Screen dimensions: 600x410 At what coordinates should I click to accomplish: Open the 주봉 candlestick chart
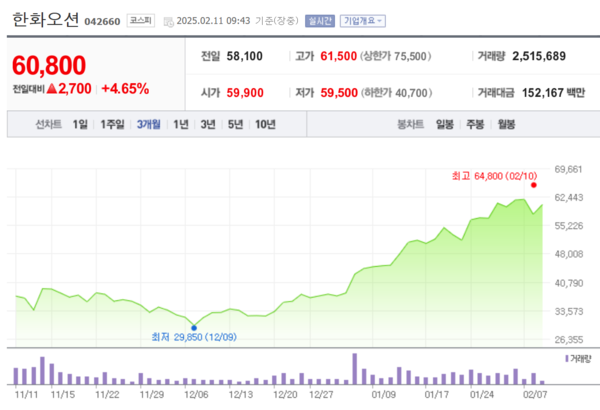(474, 124)
